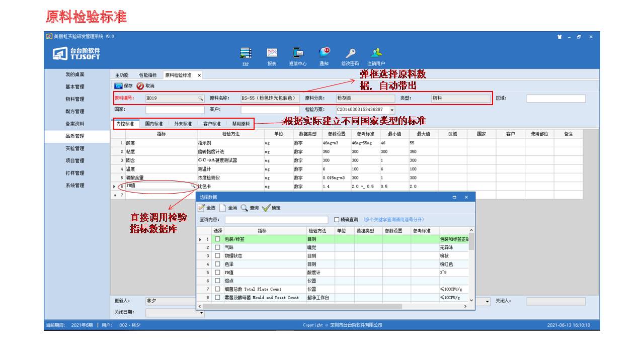Open the ERP module icon
The width and height of the screenshot is (644, 362).
246,53
